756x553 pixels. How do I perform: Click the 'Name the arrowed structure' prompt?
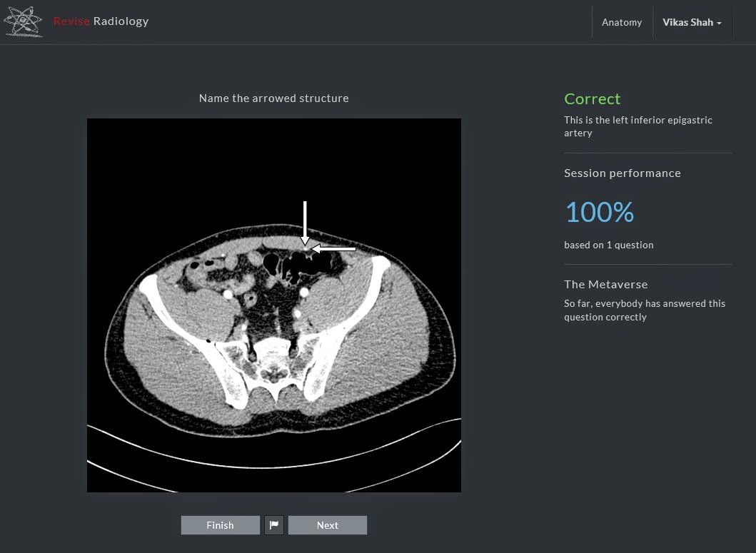tap(274, 98)
